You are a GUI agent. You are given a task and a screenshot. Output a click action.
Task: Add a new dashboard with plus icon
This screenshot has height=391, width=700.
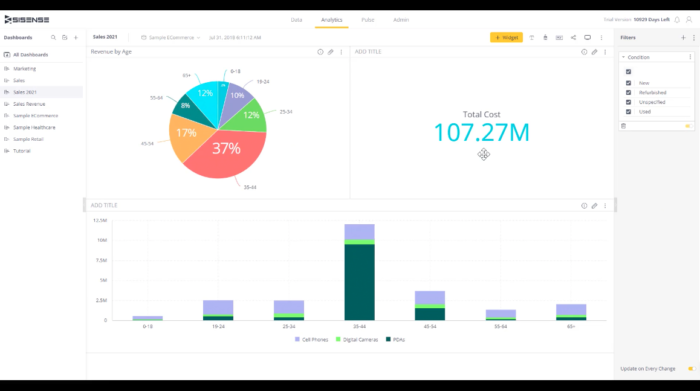point(76,37)
